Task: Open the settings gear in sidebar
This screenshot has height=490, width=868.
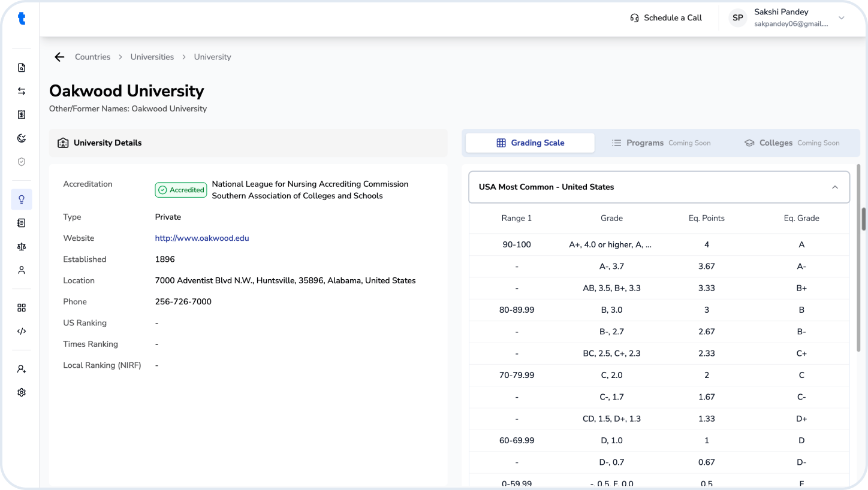Action: coord(22,392)
